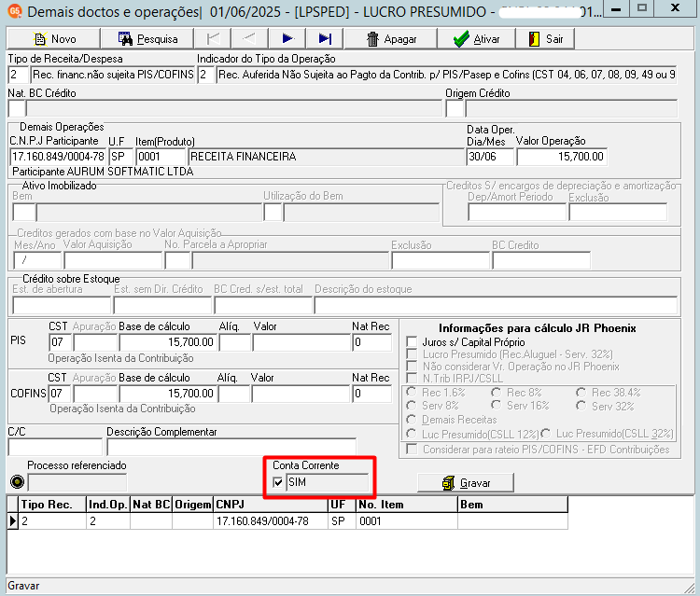The image size is (700, 596).
Task: Check Lucro Presumido Rec.Aluguel option
Action: click(x=412, y=354)
